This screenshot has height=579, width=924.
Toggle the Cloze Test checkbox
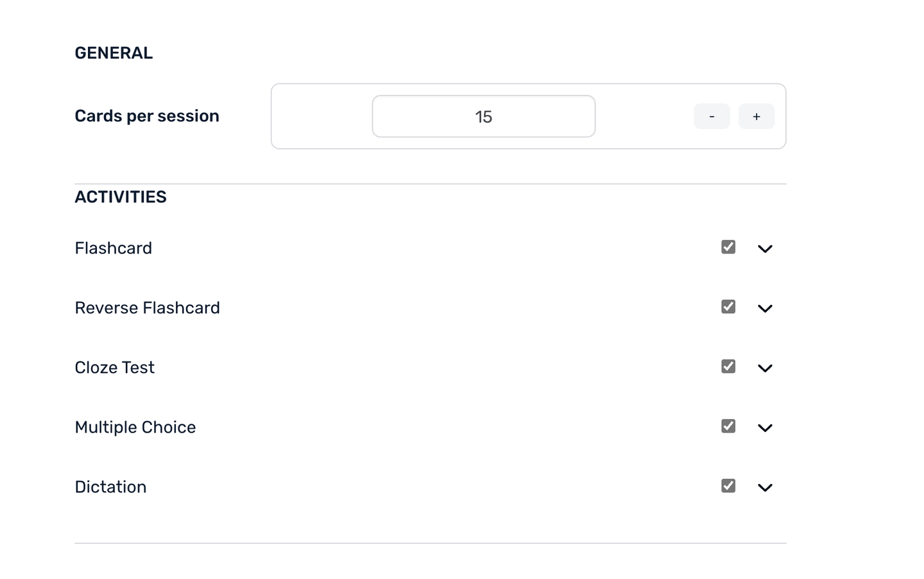coord(728,367)
